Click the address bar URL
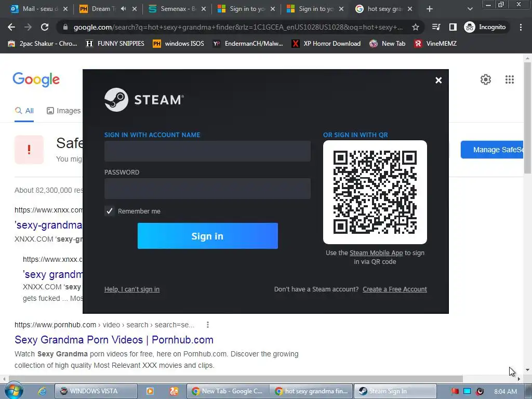Image resolution: width=532 pixels, height=399 pixels. point(238,27)
